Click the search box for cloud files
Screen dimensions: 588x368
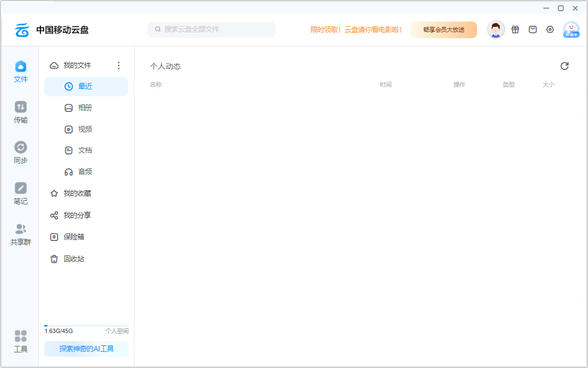(211, 30)
